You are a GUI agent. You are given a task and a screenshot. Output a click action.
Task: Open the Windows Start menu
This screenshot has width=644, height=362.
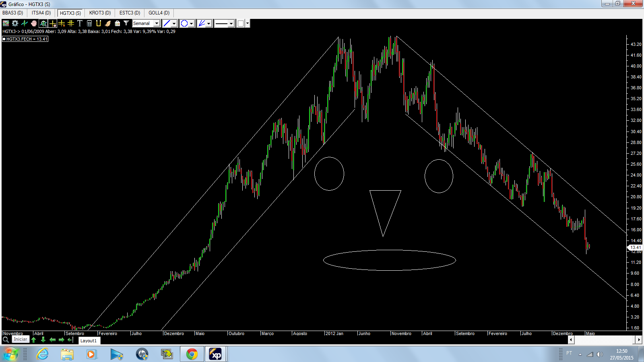(x=10, y=354)
